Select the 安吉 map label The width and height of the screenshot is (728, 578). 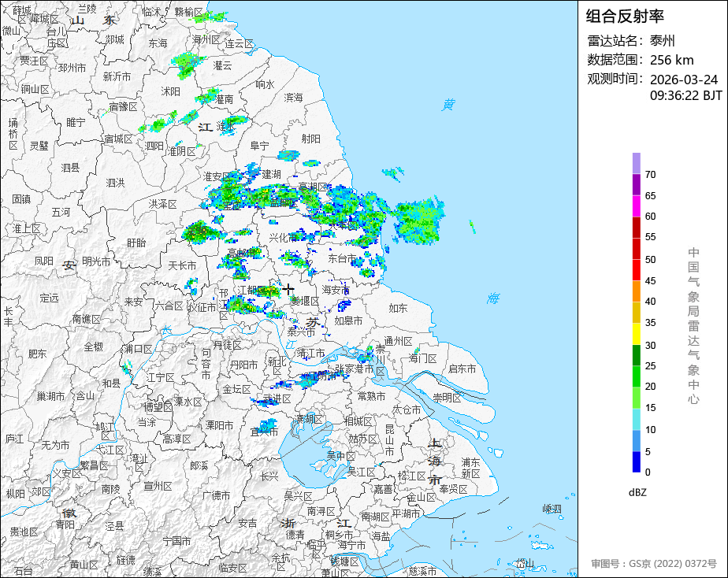click(247, 523)
